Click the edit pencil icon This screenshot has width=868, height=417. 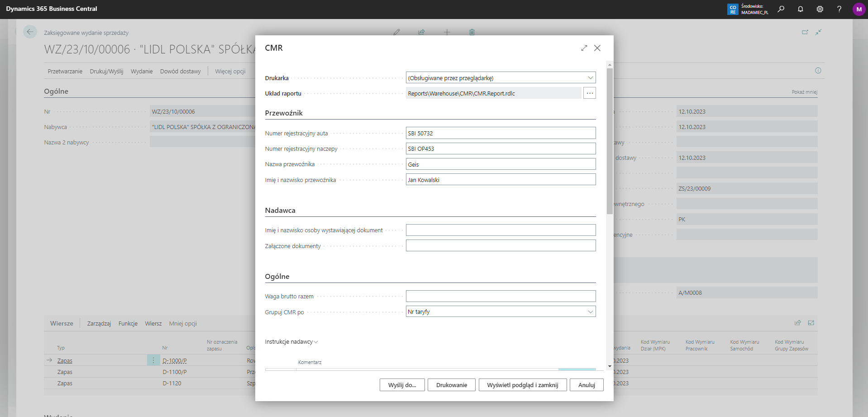[397, 32]
